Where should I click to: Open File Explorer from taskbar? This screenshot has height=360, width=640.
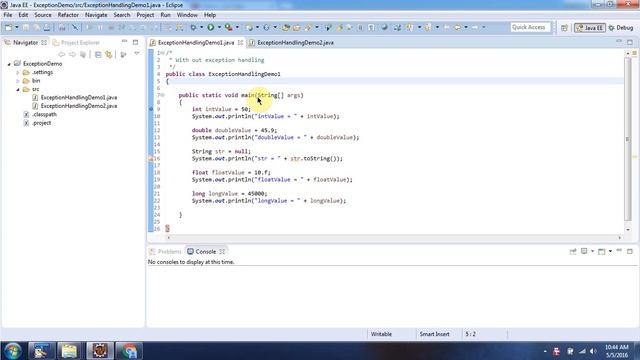coord(69,351)
